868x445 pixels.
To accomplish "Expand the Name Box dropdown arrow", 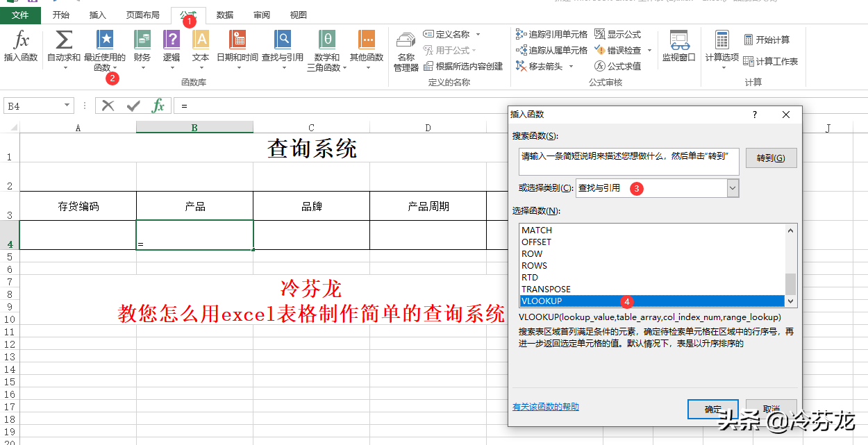I will [67, 106].
